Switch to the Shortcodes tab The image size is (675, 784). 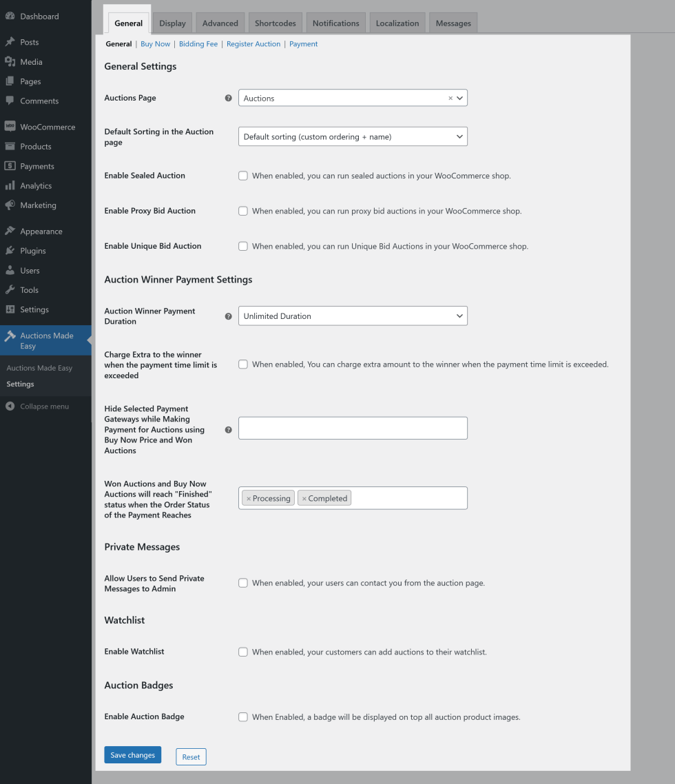[x=275, y=23]
